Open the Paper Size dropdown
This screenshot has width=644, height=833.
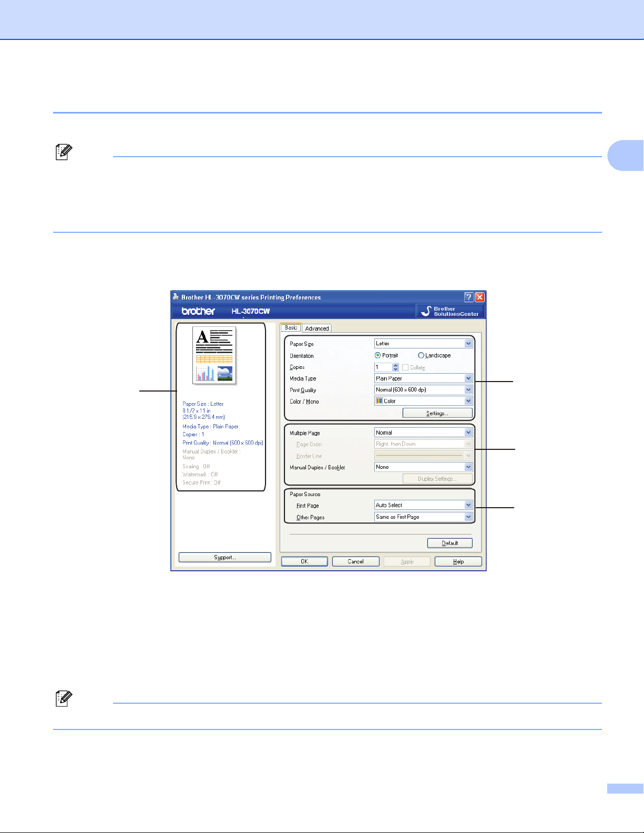click(x=424, y=344)
